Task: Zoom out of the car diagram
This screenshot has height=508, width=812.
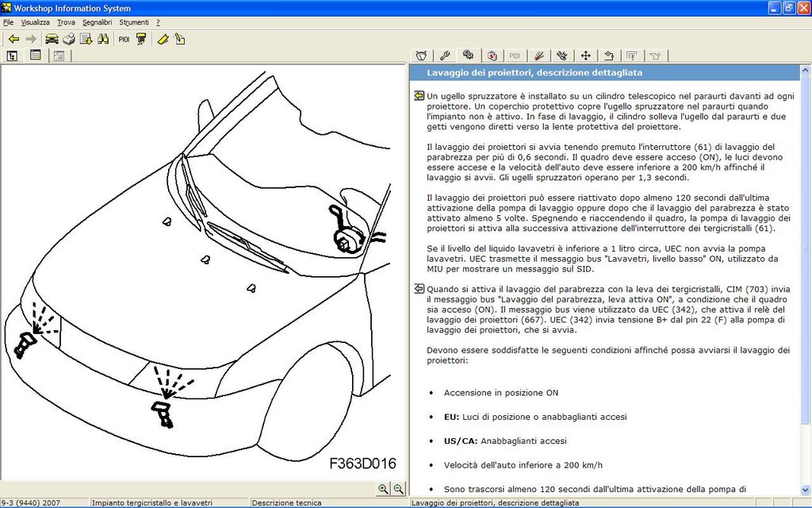Action: 398,488
